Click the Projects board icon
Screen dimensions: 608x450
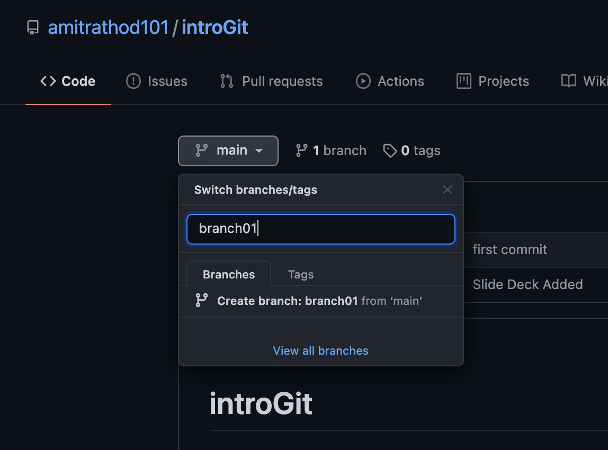coord(464,81)
